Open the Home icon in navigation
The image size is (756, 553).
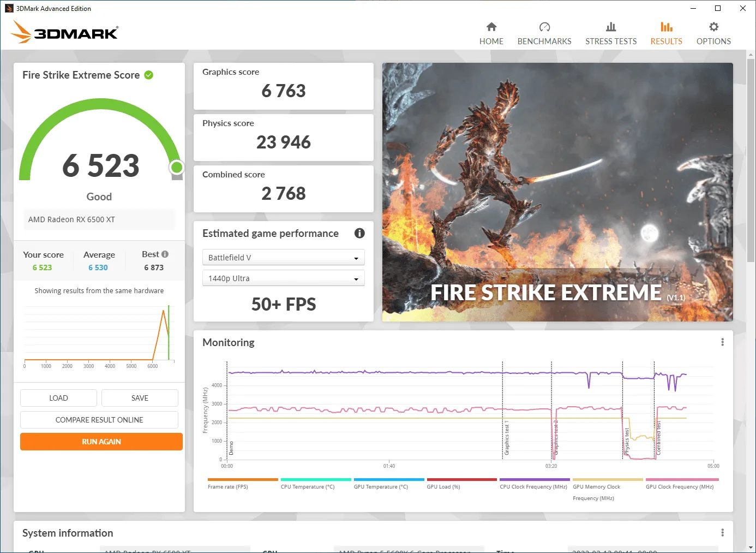click(491, 27)
